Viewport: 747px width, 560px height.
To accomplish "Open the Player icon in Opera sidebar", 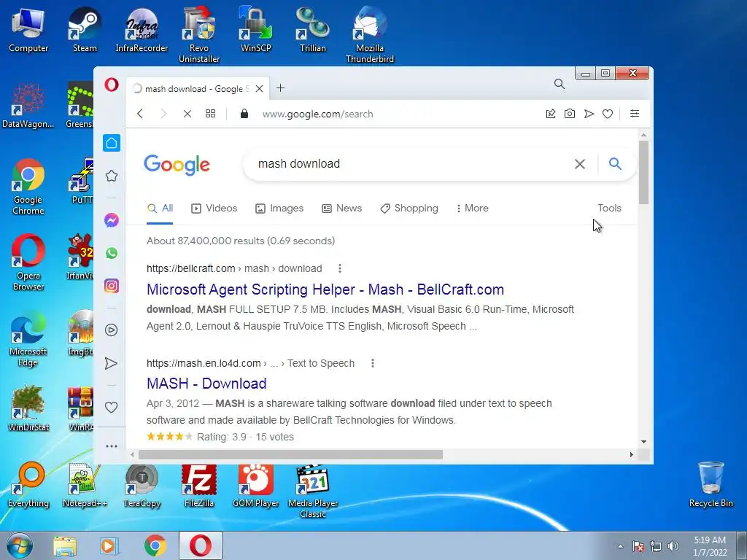I will point(112,330).
